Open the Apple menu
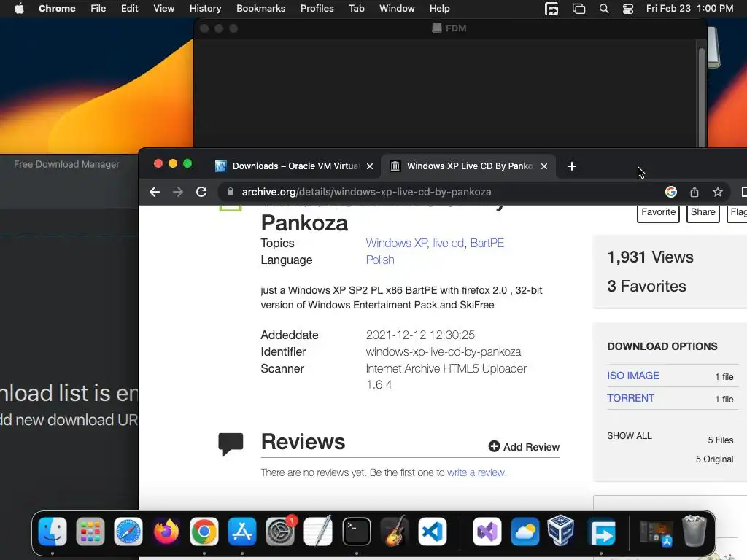This screenshot has height=560, width=747. (19, 9)
